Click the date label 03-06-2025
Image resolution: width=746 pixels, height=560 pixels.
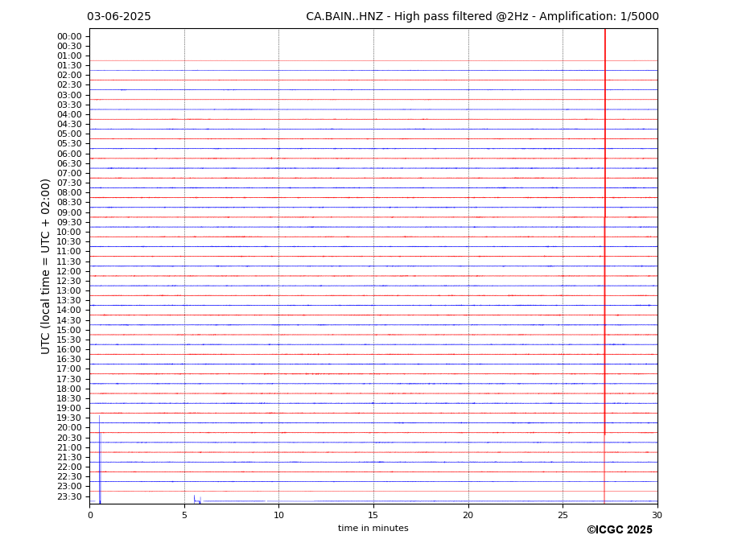tap(119, 17)
